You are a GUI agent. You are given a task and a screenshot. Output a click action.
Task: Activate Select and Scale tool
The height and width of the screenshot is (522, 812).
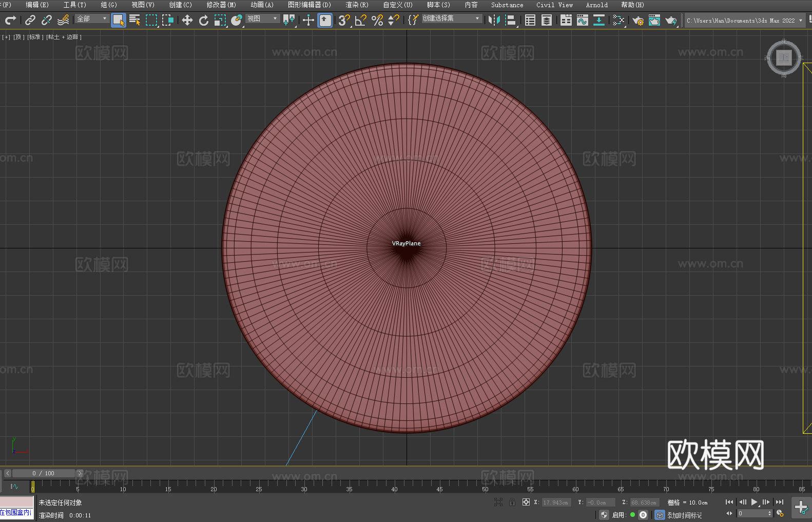pyautogui.click(x=220, y=20)
